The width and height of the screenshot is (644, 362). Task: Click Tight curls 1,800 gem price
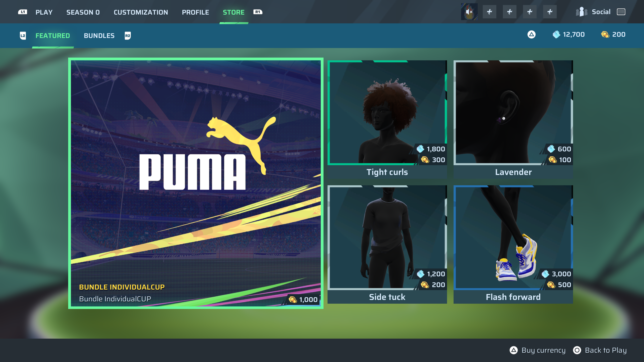(436, 149)
